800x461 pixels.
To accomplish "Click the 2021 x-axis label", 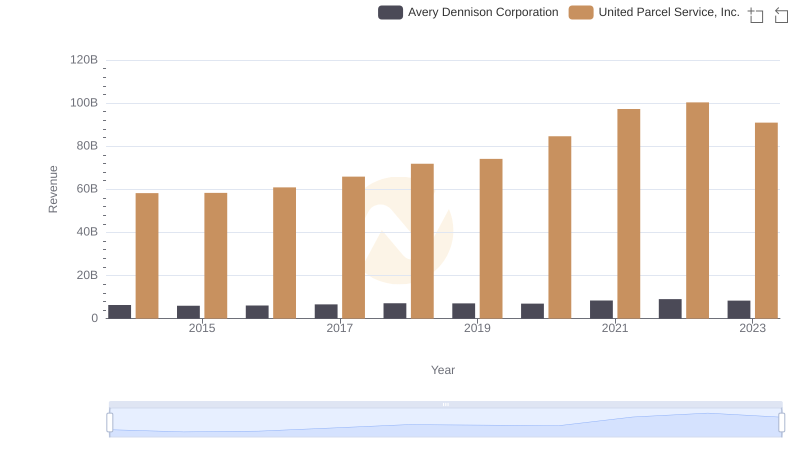I will tap(615, 328).
